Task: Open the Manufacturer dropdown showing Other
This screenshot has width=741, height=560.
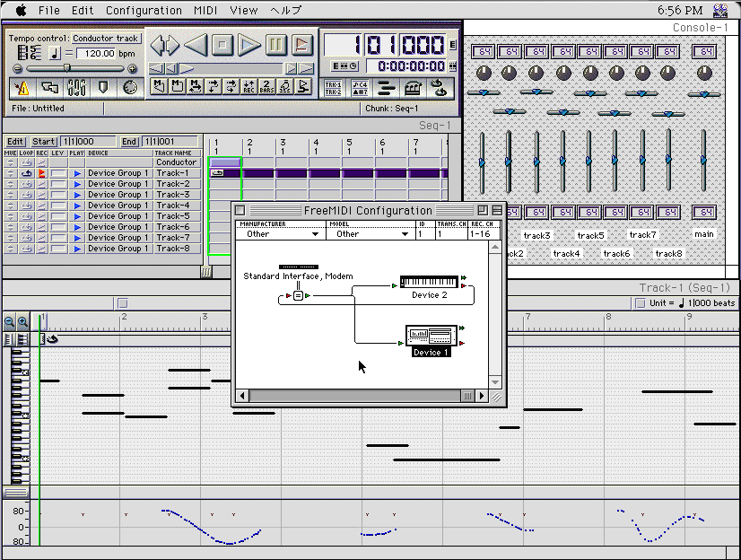Action: click(279, 234)
